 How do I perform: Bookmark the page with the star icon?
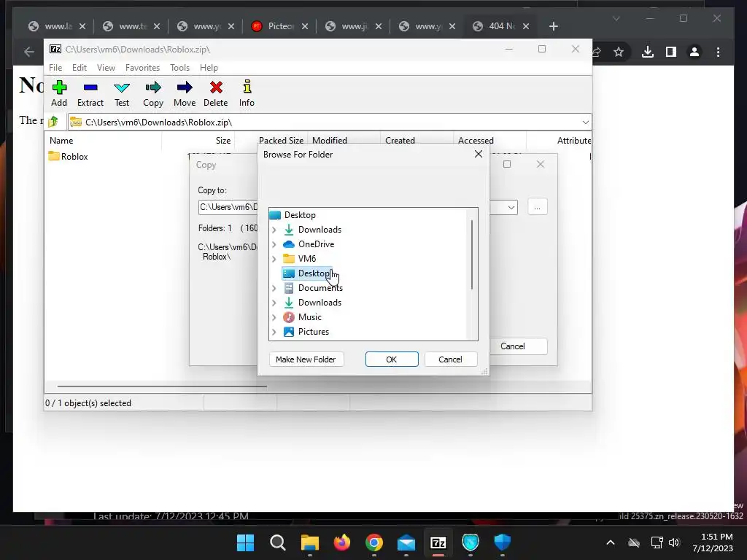point(619,52)
